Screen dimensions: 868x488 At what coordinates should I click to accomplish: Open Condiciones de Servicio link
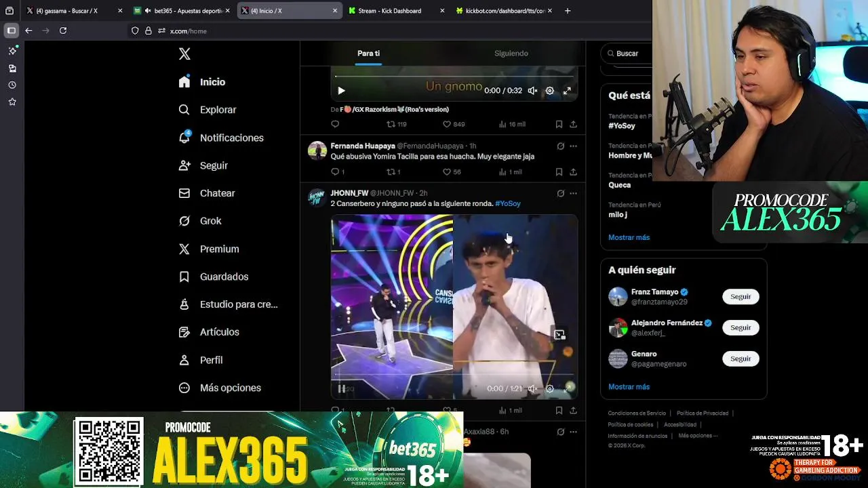pos(637,413)
